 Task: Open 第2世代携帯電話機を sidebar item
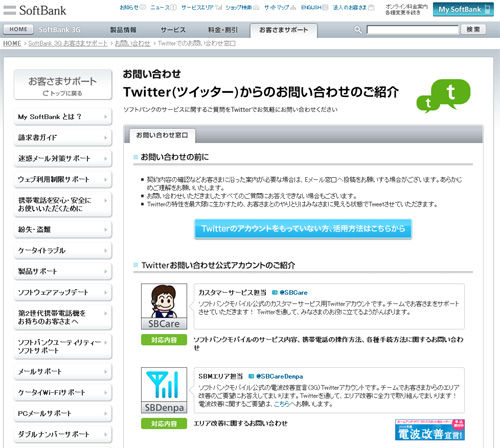pyautogui.click(x=63, y=317)
